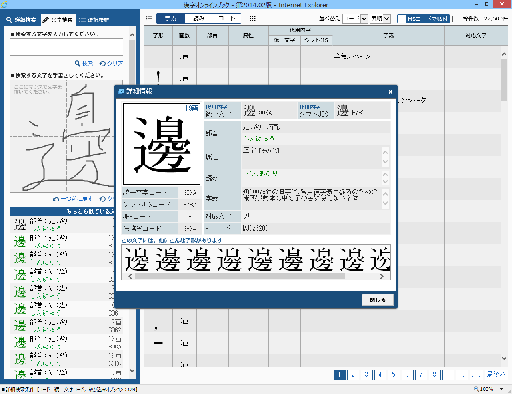Click the 閉じる button at dialog bottom
The width and height of the screenshot is (512, 394).
pyautogui.click(x=378, y=300)
